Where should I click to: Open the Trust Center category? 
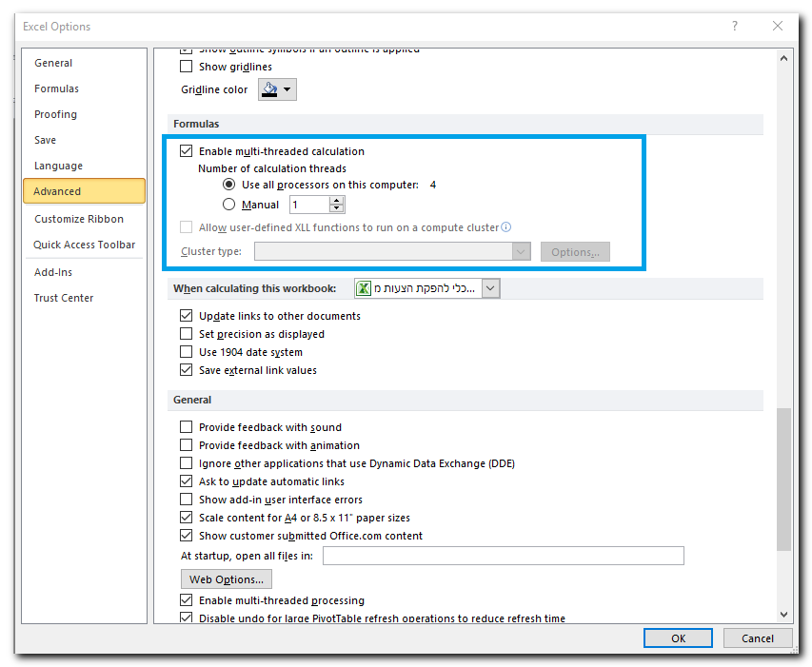64,298
